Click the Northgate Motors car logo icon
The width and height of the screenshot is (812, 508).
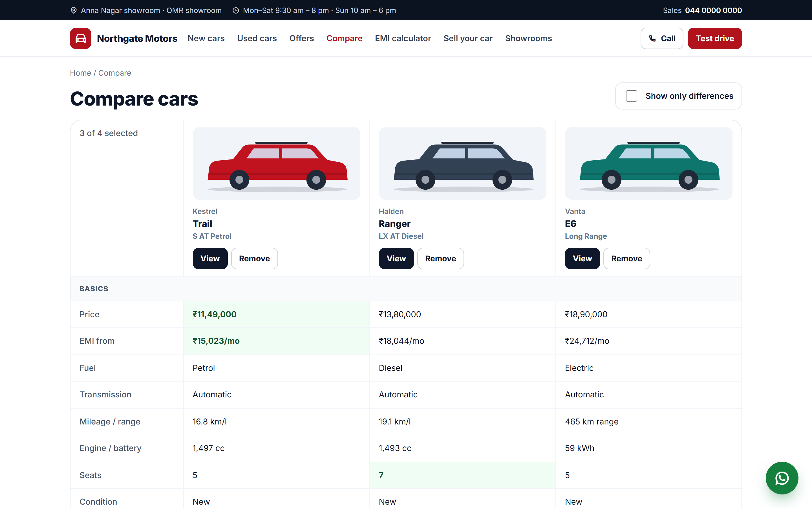[81, 38]
